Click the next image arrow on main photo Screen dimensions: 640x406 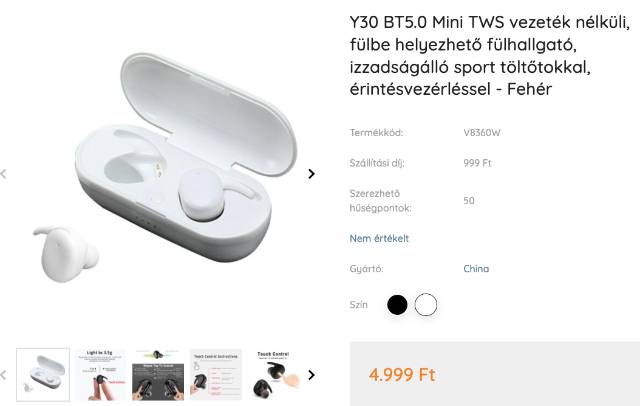tap(311, 174)
